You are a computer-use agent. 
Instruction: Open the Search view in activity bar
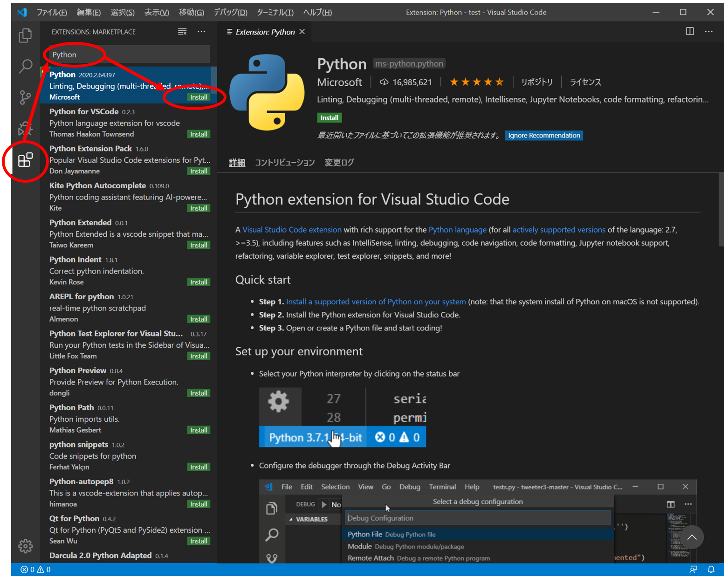(x=25, y=67)
